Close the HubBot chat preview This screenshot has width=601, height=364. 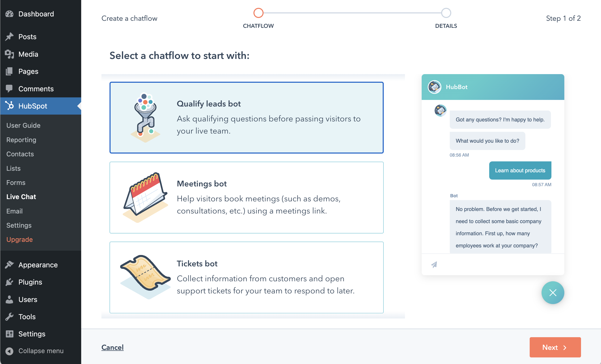tap(553, 293)
